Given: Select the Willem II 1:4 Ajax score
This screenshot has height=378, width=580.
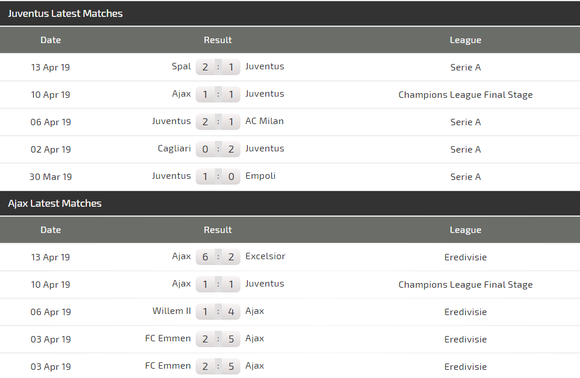Looking at the screenshot, I should tap(218, 311).
